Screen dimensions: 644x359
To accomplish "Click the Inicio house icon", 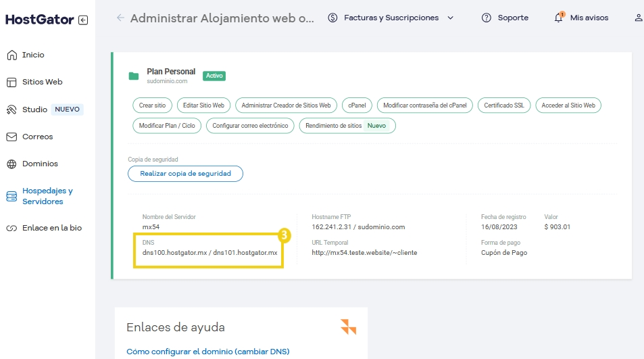I will pyautogui.click(x=12, y=55).
